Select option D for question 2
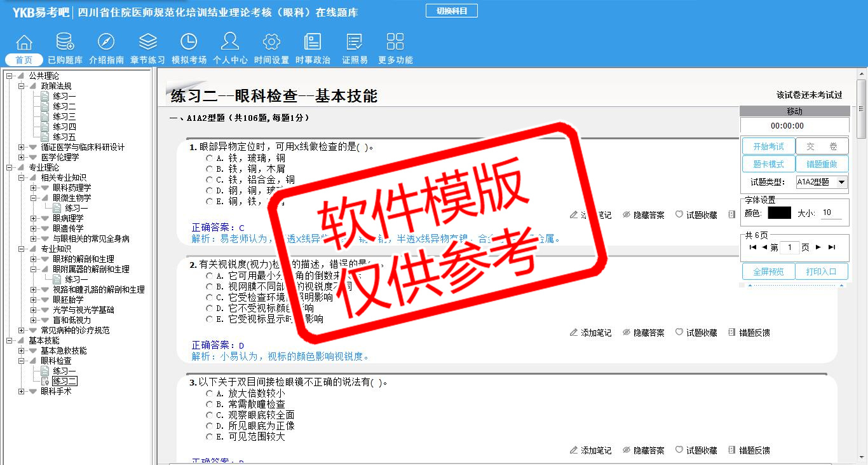Screen dimensions: 868x465 point(209,309)
